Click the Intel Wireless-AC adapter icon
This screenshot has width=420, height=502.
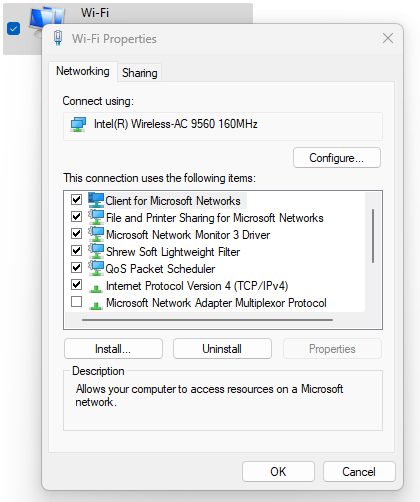tap(78, 124)
